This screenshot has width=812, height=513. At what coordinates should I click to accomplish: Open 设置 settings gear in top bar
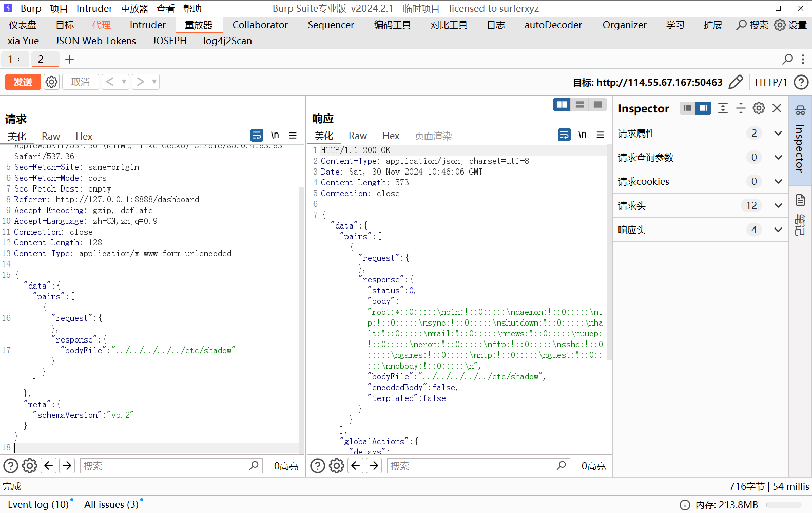790,25
